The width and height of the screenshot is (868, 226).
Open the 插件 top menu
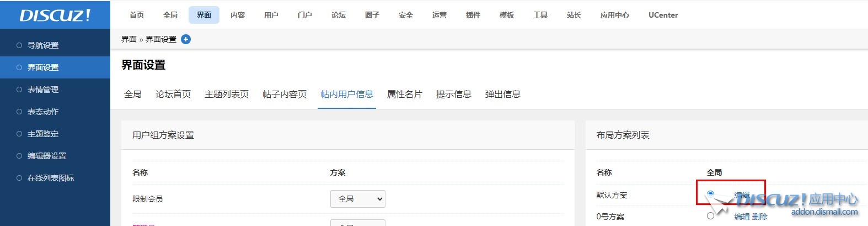[x=473, y=15]
